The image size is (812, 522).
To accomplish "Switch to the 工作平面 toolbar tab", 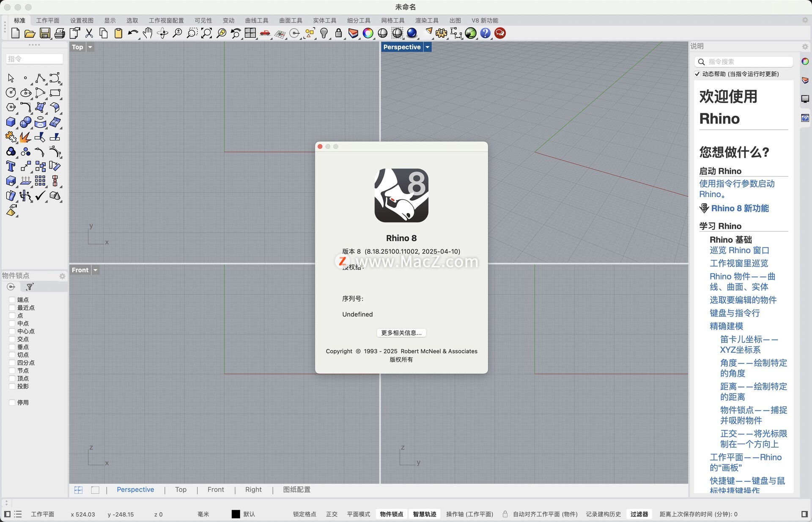I will coord(48,20).
